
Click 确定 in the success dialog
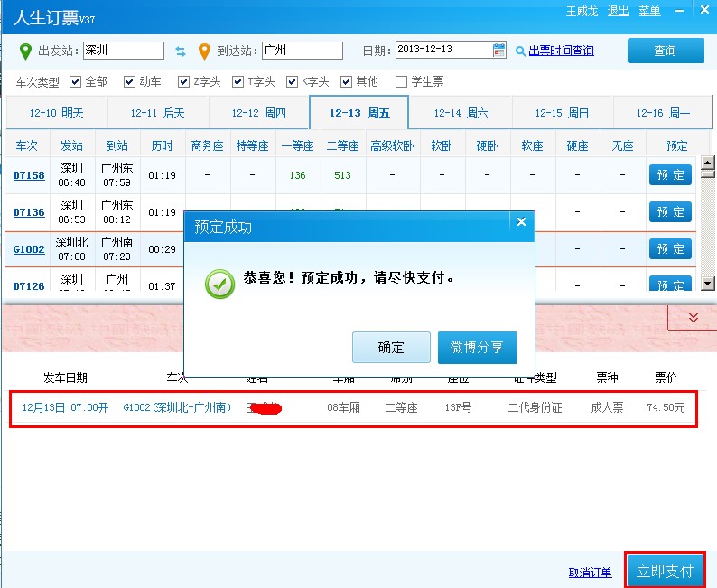391,348
